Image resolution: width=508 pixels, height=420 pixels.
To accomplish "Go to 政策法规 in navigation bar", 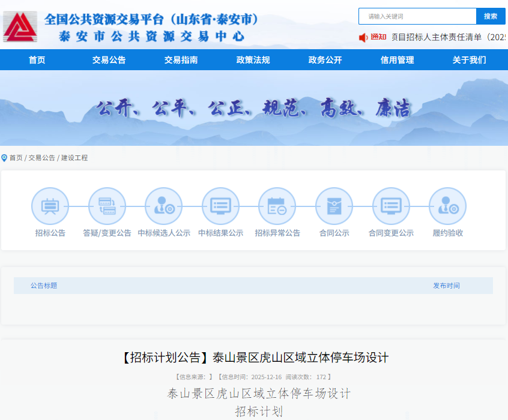I will 253,60.
